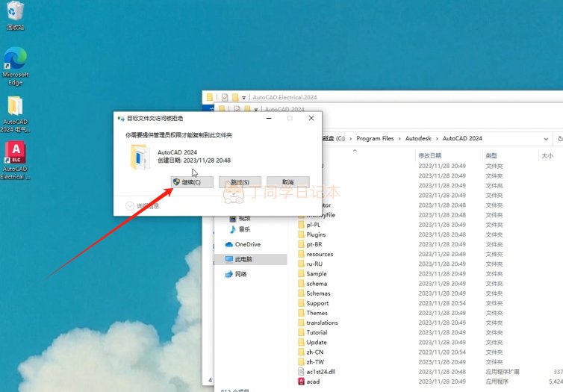The height and width of the screenshot is (392, 563).
Task: Click the 继续(C) button in the dialog
Action: pyautogui.click(x=192, y=182)
